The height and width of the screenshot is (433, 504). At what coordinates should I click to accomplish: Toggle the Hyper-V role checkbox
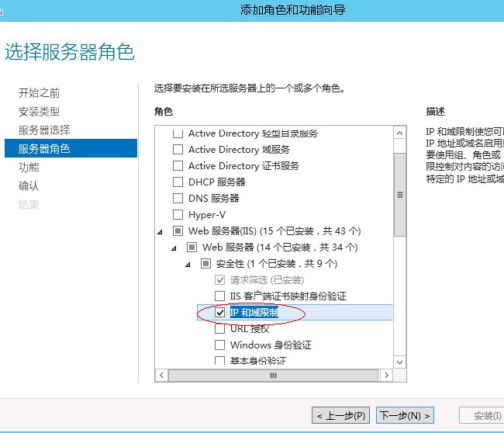(x=178, y=215)
